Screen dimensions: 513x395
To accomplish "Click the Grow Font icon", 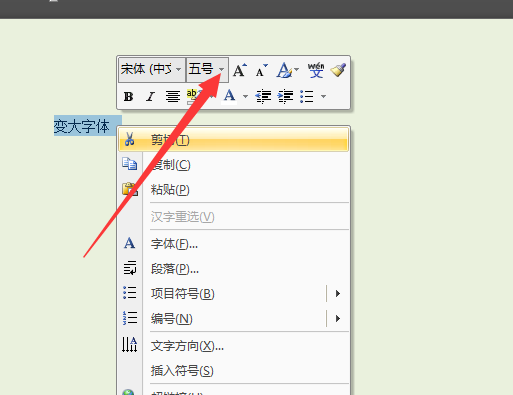I will 240,70.
